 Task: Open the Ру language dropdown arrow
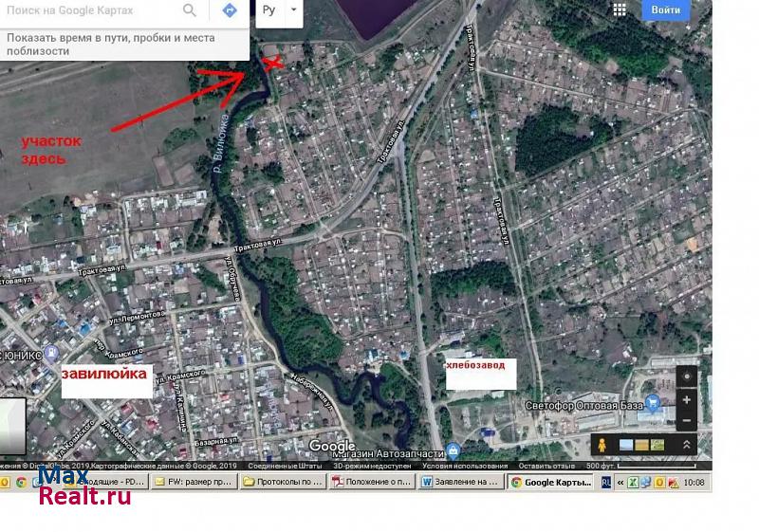click(x=293, y=11)
